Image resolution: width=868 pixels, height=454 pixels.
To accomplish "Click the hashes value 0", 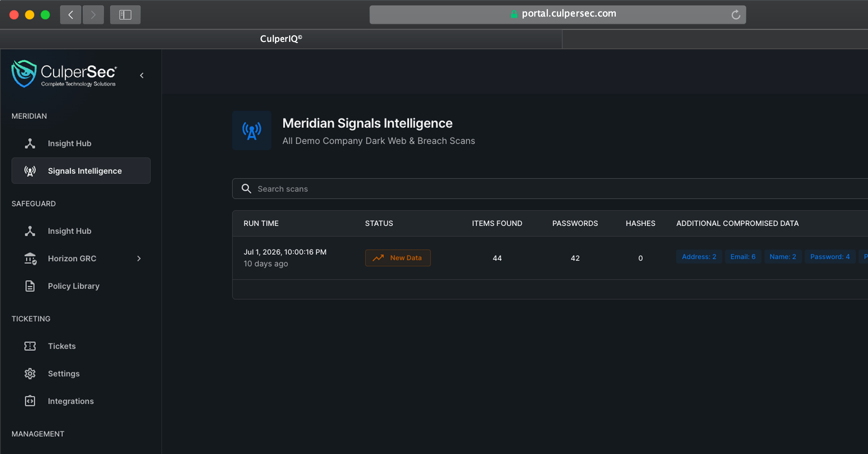I will click(x=640, y=258).
